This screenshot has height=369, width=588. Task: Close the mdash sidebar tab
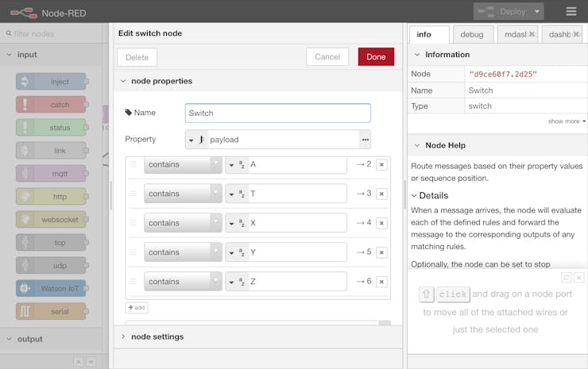coord(532,34)
